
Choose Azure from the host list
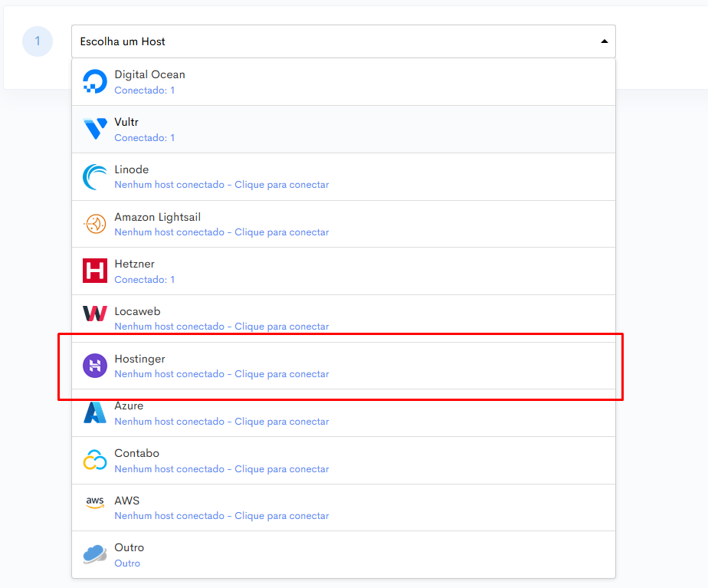pyautogui.click(x=343, y=412)
